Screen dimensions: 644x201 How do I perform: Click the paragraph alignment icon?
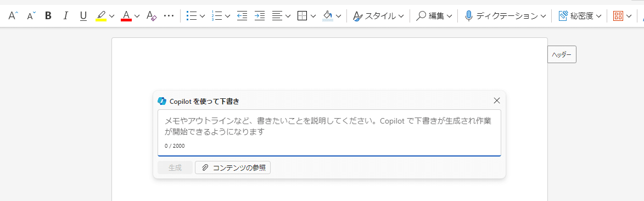[x=277, y=16]
